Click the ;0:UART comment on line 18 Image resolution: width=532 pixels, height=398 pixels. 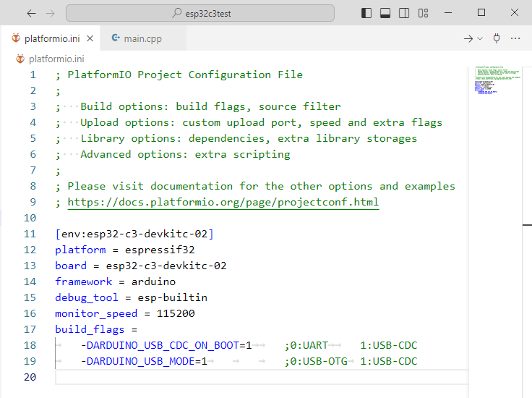[x=306, y=345]
